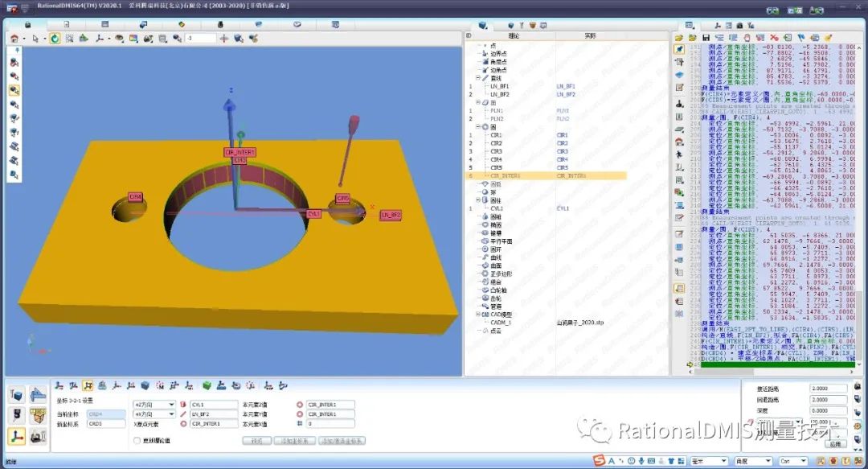This screenshot has height=469, width=868.
Task: Collapse the CAD模型 tree node
Action: (479, 315)
